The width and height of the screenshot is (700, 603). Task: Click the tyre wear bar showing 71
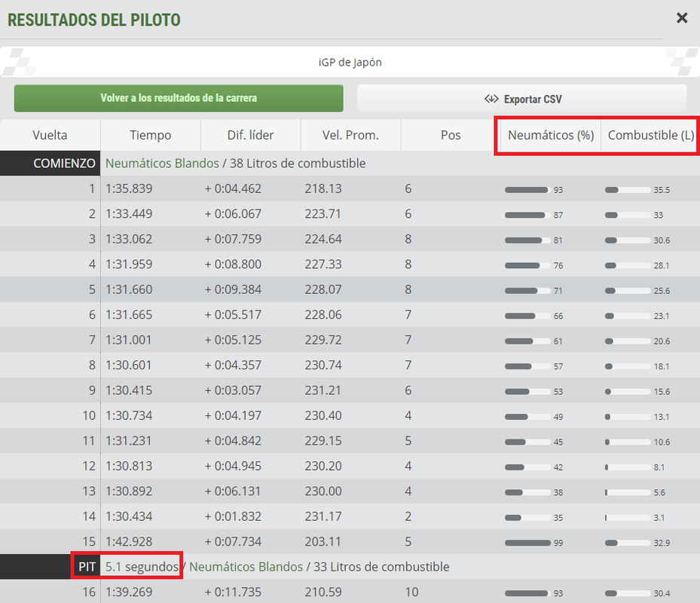(x=527, y=291)
